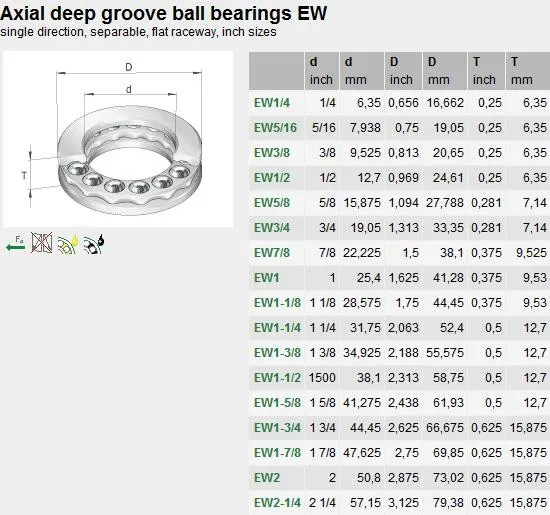Open the EW7/8 bearing link

point(272,253)
